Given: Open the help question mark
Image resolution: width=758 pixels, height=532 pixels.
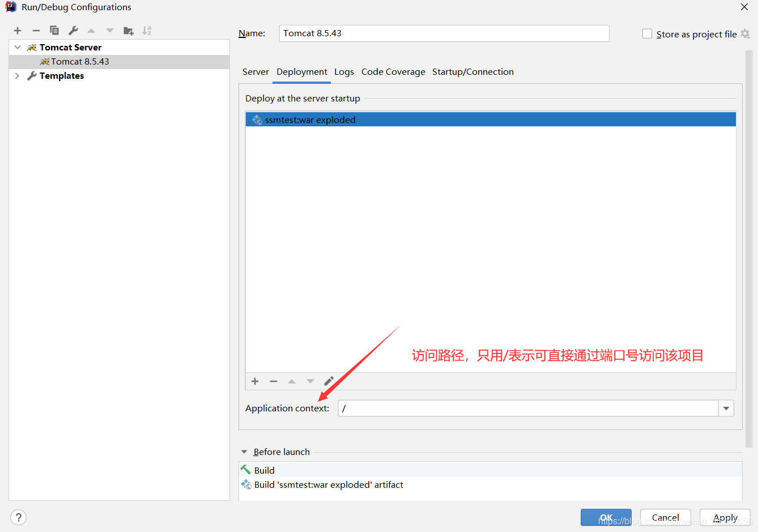Looking at the screenshot, I should pyautogui.click(x=18, y=517).
